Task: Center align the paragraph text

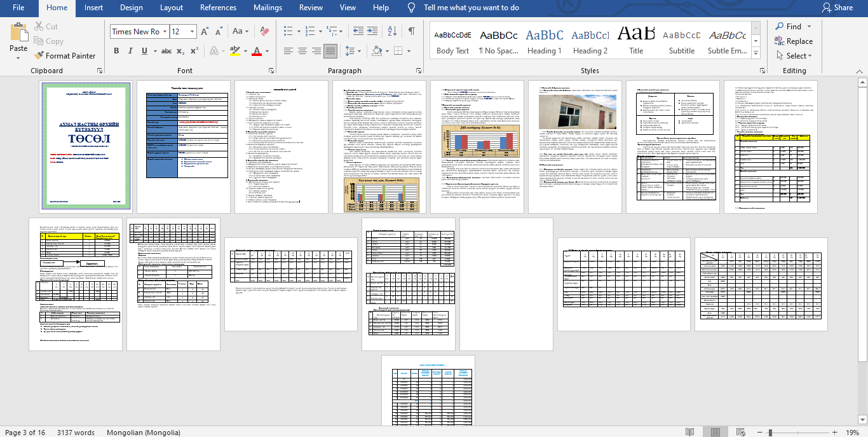Action: pyautogui.click(x=302, y=51)
